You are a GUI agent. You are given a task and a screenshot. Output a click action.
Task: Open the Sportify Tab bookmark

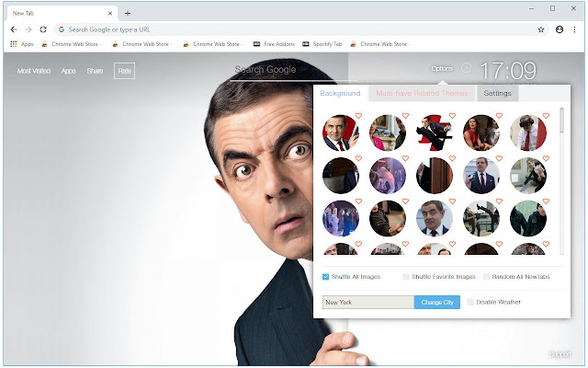pos(322,44)
